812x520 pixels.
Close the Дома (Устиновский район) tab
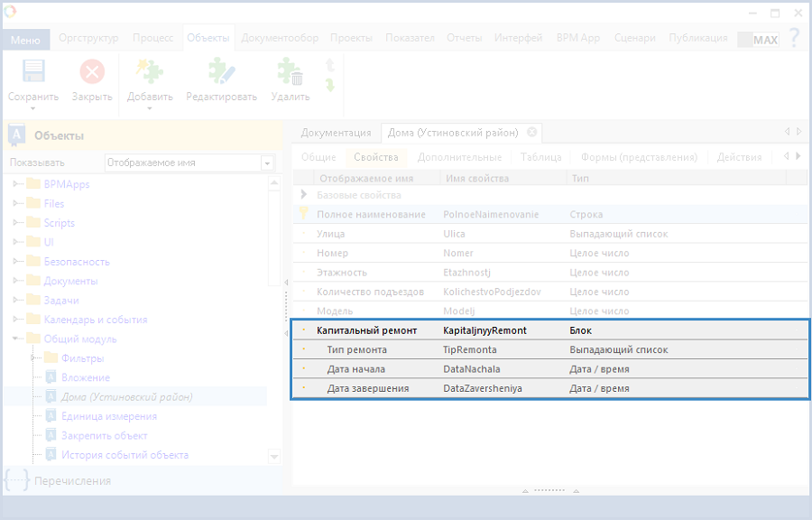(x=532, y=133)
